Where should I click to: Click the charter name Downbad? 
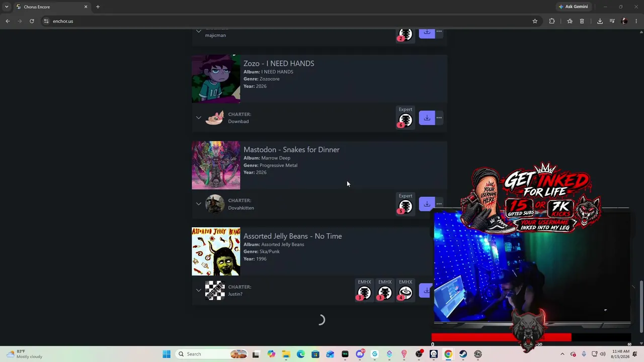(x=238, y=121)
